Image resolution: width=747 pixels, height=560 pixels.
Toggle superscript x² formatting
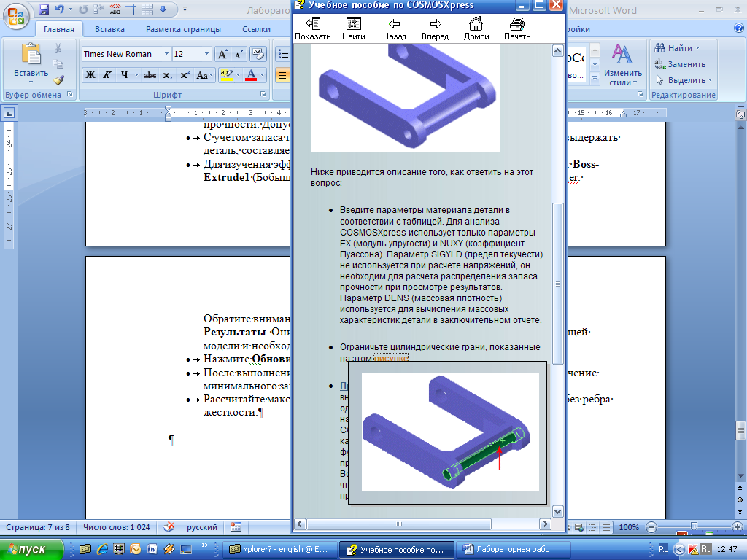coord(185,75)
